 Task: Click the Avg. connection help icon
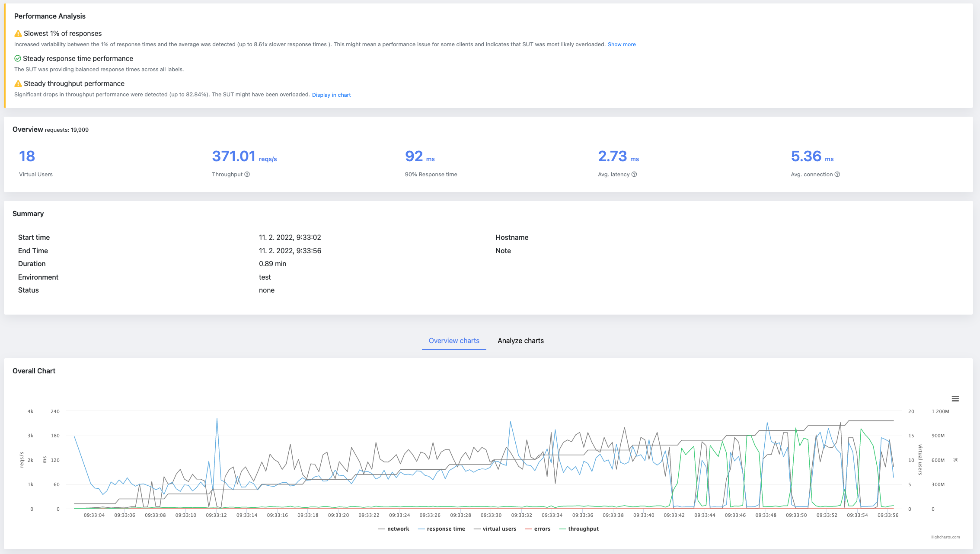(x=837, y=175)
